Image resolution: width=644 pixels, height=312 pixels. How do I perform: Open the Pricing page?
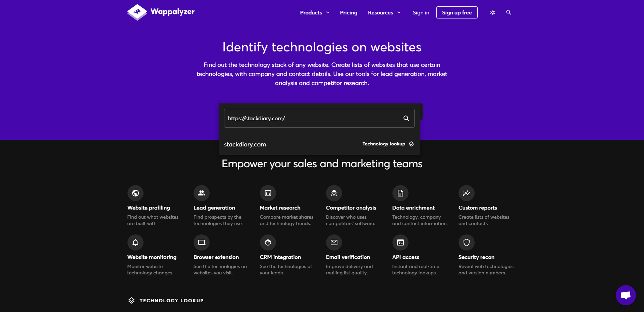click(348, 12)
